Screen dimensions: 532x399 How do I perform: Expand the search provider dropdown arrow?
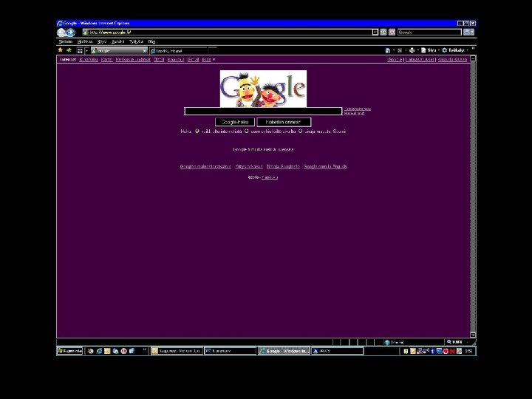tap(472, 33)
